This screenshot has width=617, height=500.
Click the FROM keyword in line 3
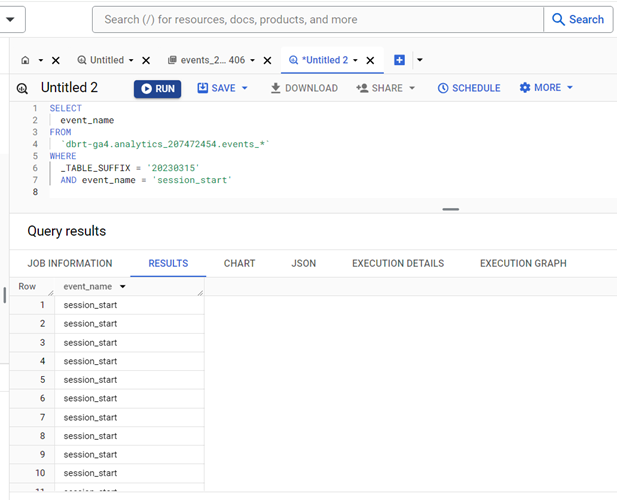(60, 132)
